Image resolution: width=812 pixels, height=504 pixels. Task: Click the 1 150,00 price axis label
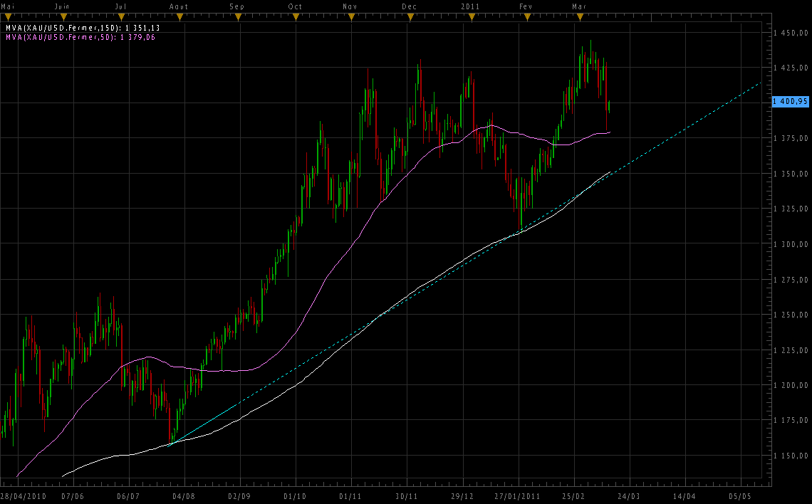click(792, 456)
